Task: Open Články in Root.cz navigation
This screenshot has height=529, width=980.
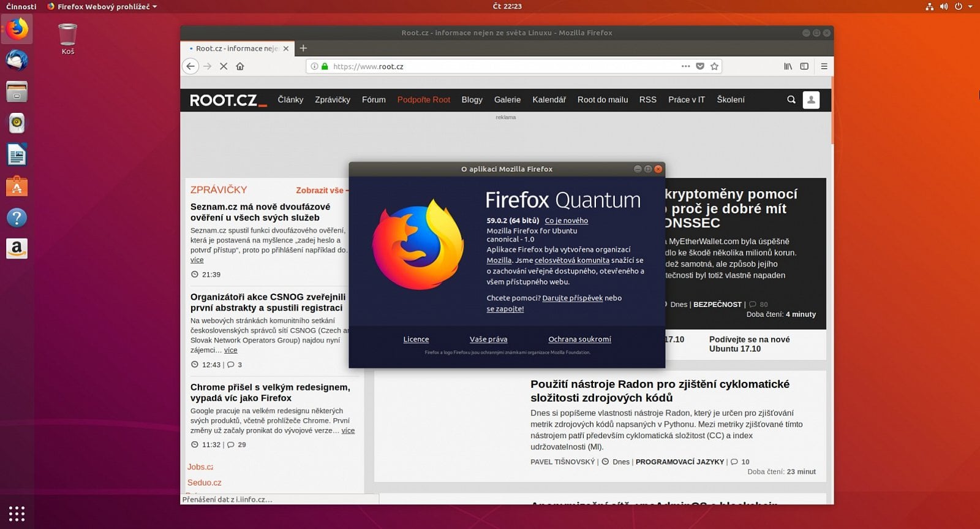Action: pos(290,99)
